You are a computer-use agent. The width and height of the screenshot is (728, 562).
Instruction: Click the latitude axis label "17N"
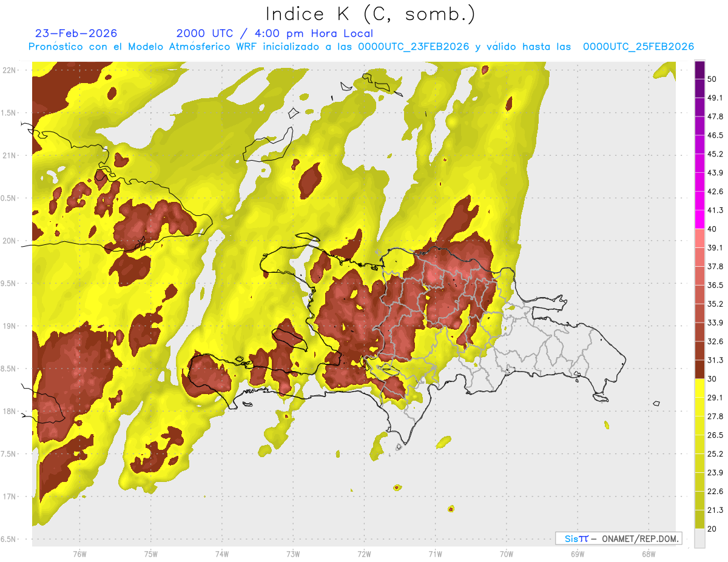[x=9, y=497]
